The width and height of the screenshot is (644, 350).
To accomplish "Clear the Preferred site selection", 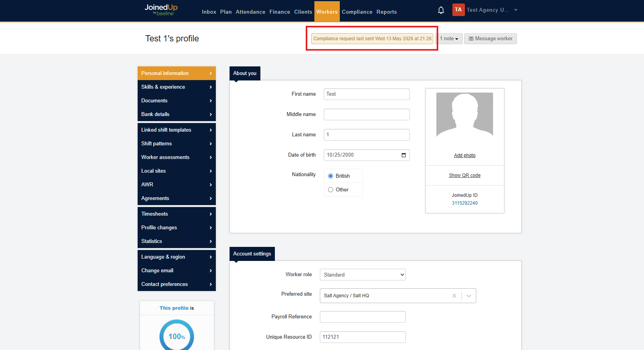I will 454,296.
